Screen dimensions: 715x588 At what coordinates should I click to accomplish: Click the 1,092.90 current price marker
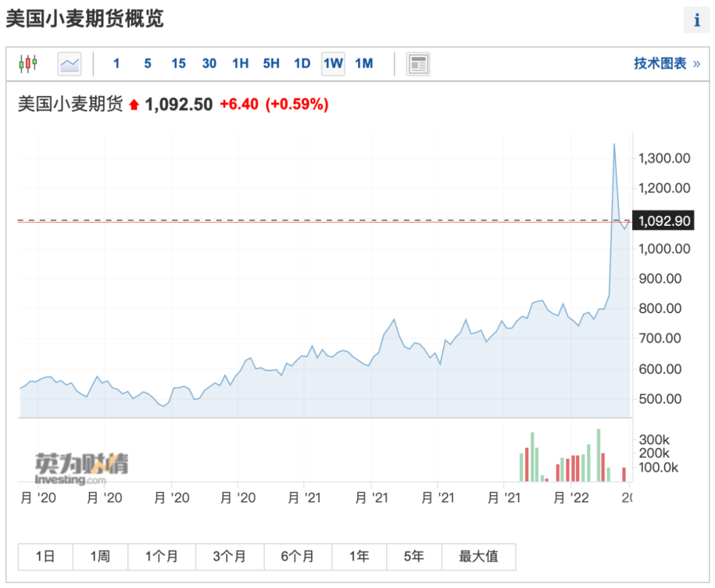(663, 220)
